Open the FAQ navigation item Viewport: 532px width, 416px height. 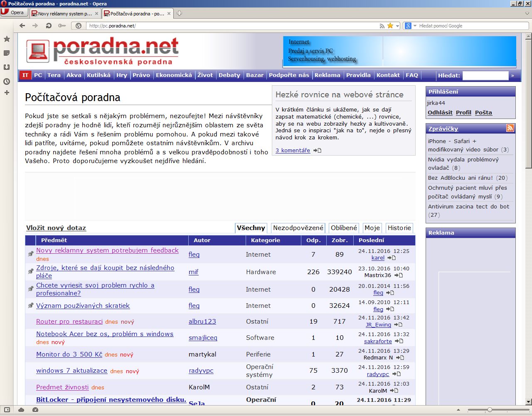[412, 75]
